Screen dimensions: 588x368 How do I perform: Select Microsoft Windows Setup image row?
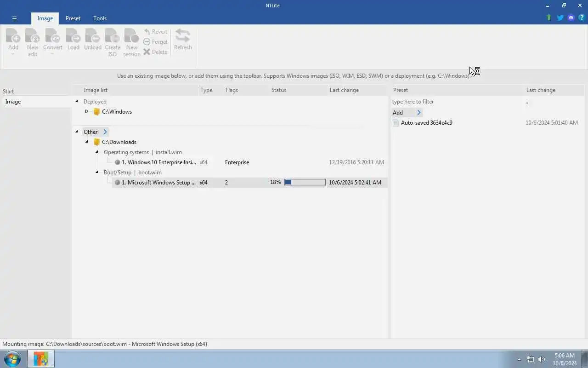click(249, 183)
